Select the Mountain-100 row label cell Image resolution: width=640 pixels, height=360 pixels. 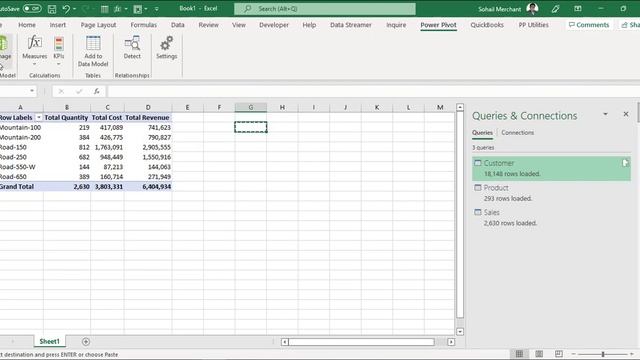coord(22,127)
